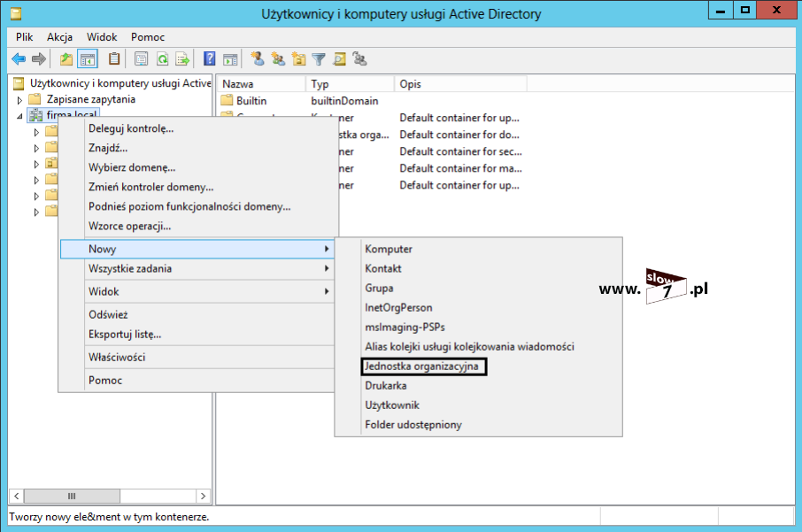Click the create new user icon

(x=258, y=59)
